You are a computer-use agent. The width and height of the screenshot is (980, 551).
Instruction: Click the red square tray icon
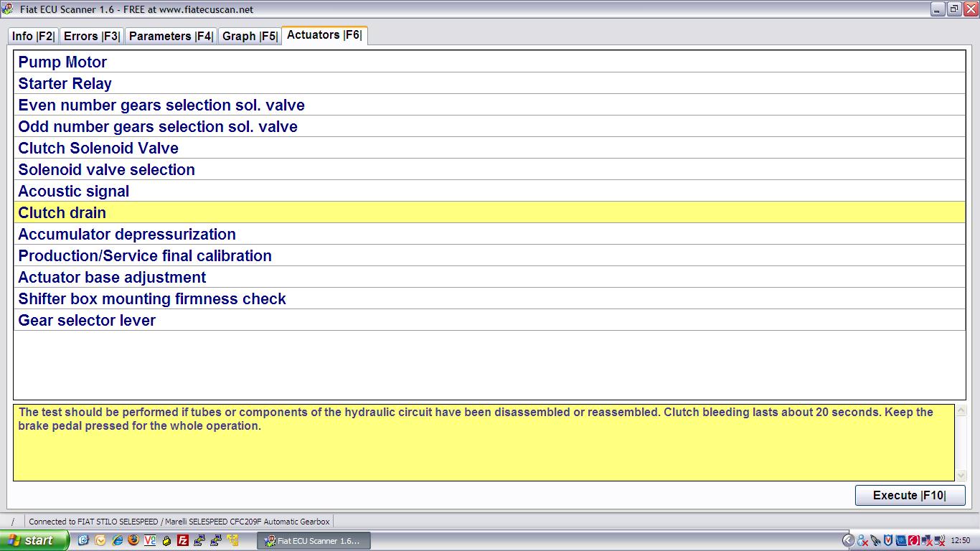point(914,540)
